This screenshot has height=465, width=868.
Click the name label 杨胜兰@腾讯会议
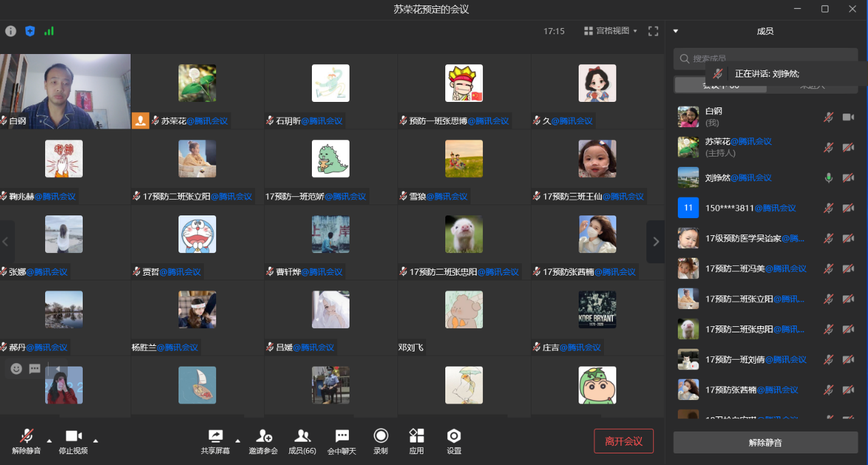click(165, 347)
